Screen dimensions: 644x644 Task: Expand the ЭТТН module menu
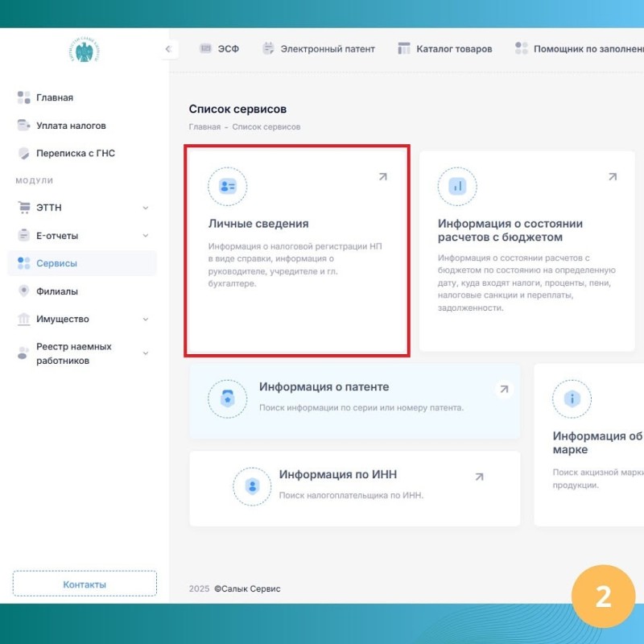(146, 208)
